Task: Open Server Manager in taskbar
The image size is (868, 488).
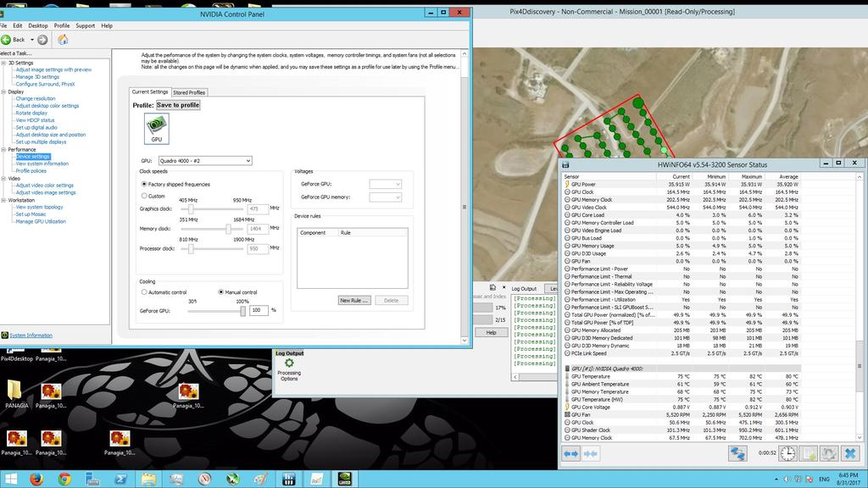Action: (92, 480)
